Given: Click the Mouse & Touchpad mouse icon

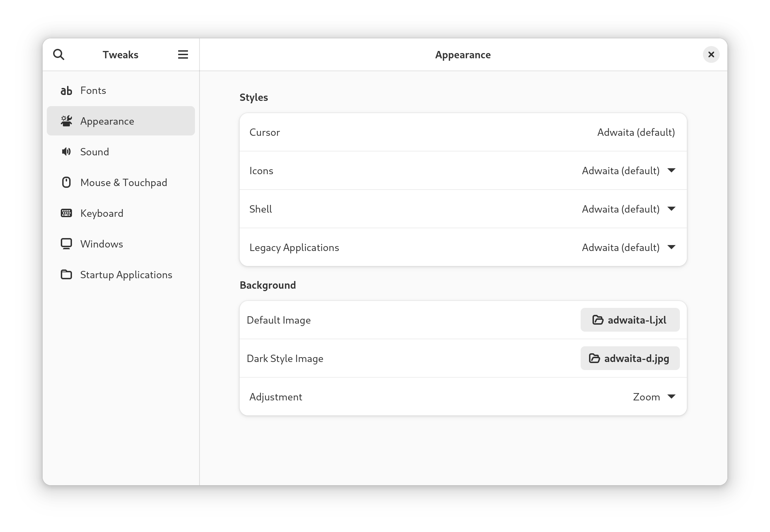Looking at the screenshot, I should 66,182.
